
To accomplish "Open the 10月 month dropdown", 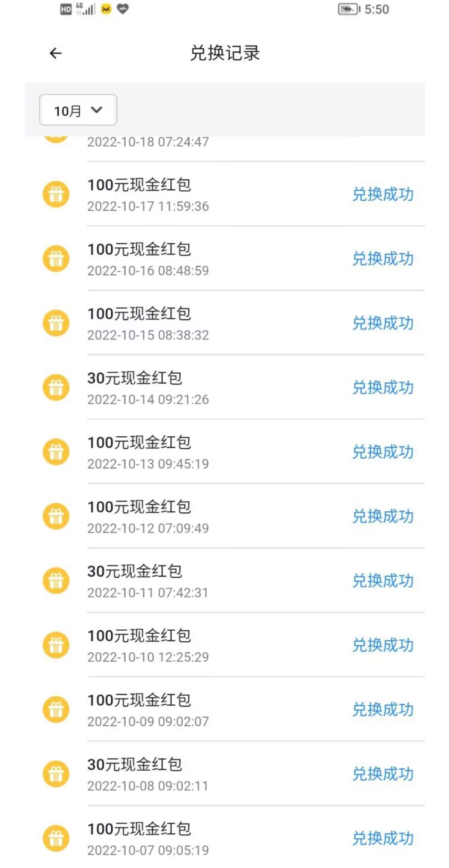I will (x=78, y=110).
